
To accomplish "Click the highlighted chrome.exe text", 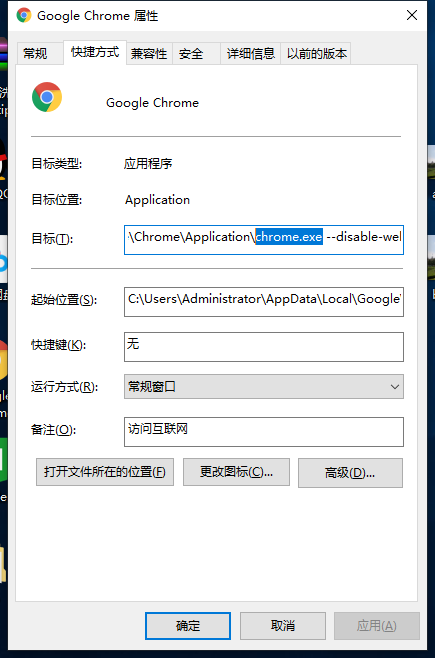I will point(289,237).
